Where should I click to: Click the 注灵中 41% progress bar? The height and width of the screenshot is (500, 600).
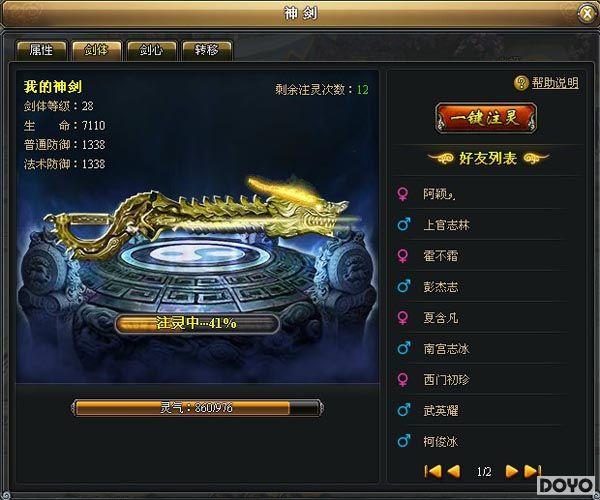tap(197, 324)
